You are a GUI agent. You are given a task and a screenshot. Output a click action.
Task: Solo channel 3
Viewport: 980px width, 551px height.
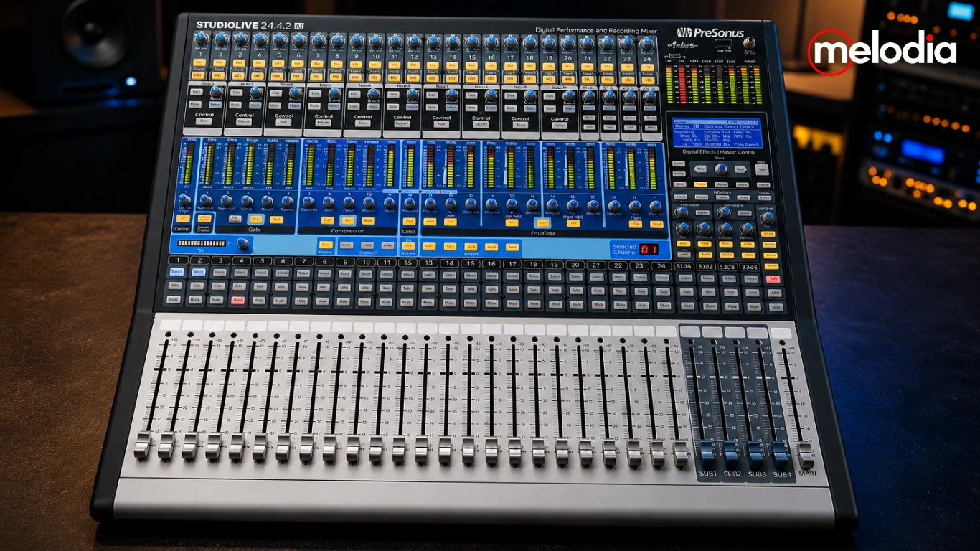(x=218, y=286)
